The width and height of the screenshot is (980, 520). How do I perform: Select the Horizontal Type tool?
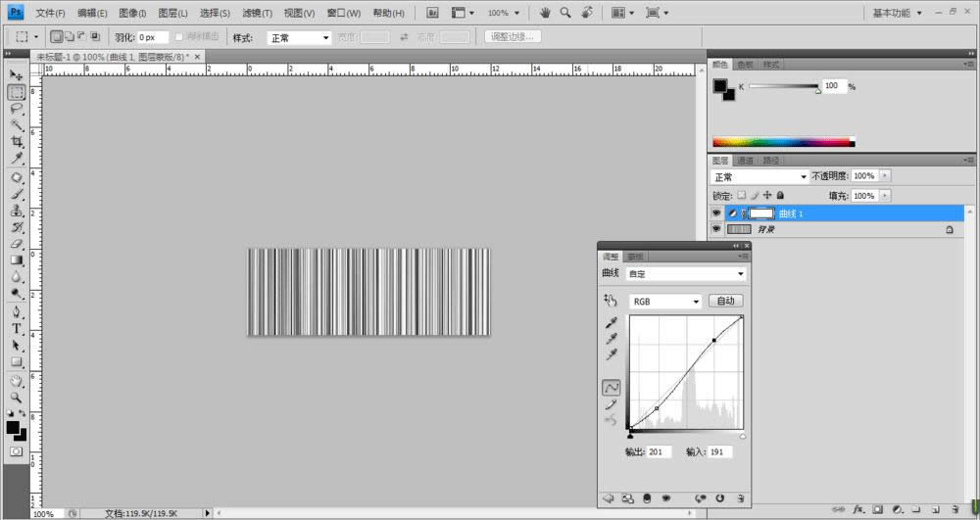coord(17,328)
